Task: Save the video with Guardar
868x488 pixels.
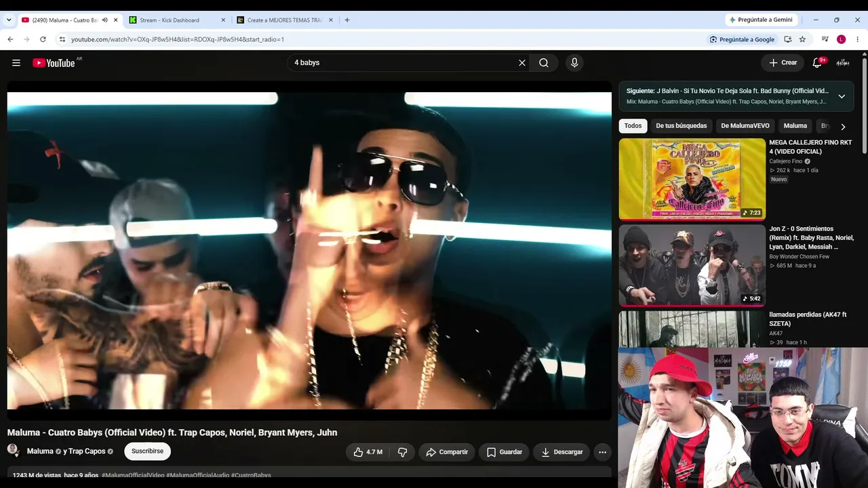Action: (x=505, y=452)
